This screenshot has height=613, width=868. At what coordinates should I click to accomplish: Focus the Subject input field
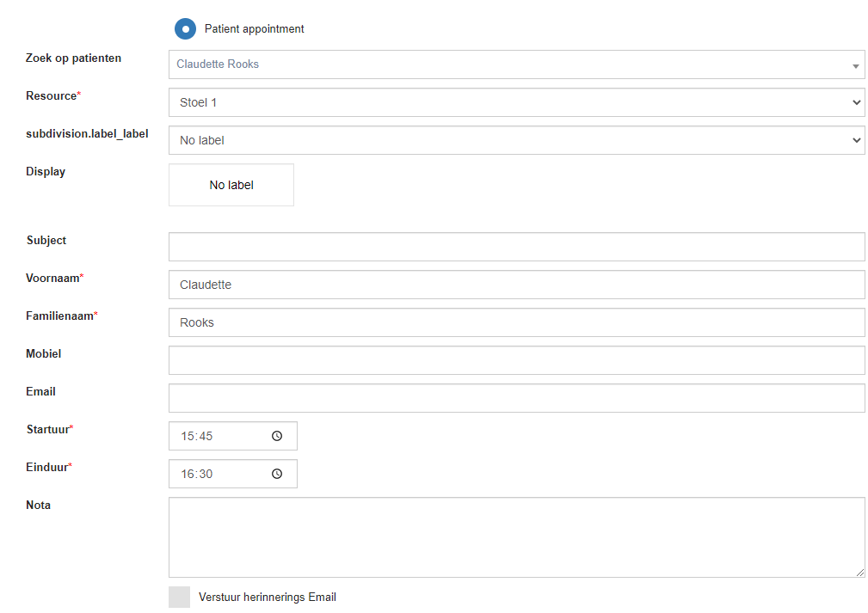click(x=516, y=247)
